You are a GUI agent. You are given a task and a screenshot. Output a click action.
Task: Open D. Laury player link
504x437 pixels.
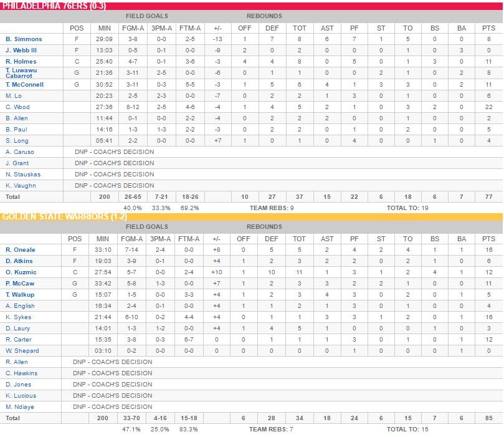(x=17, y=328)
